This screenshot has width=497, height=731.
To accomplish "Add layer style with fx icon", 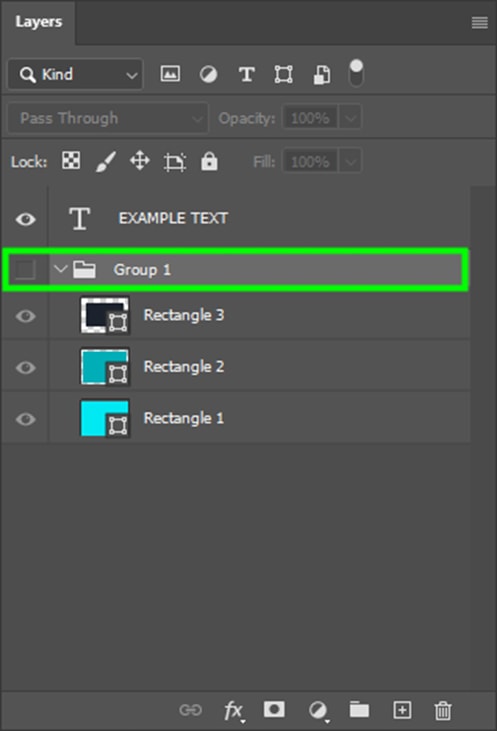I will click(233, 711).
